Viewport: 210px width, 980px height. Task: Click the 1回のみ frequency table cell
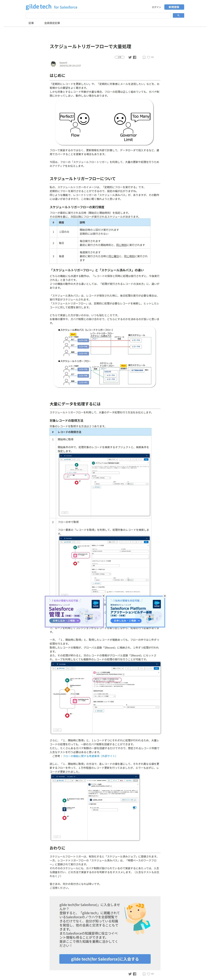click(67, 232)
